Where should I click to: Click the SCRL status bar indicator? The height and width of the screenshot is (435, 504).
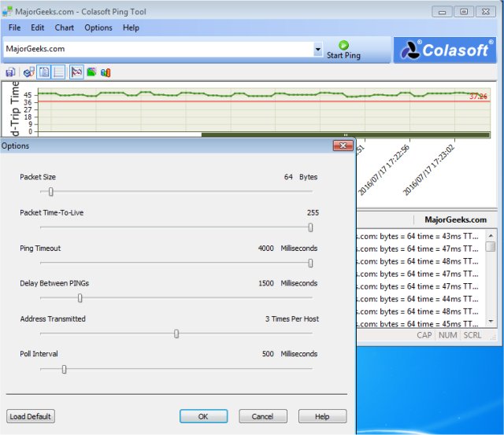[472, 335]
